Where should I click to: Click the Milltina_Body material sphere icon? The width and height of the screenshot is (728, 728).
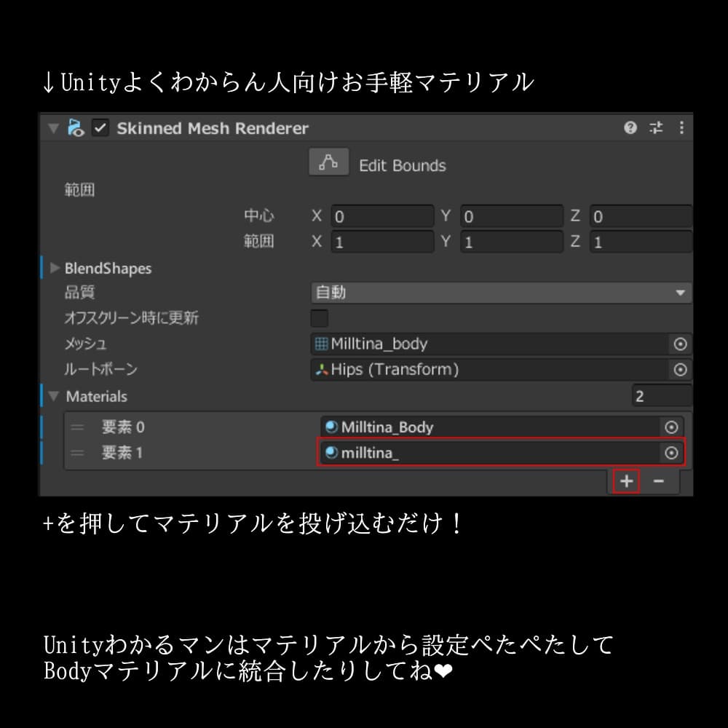[331, 427]
